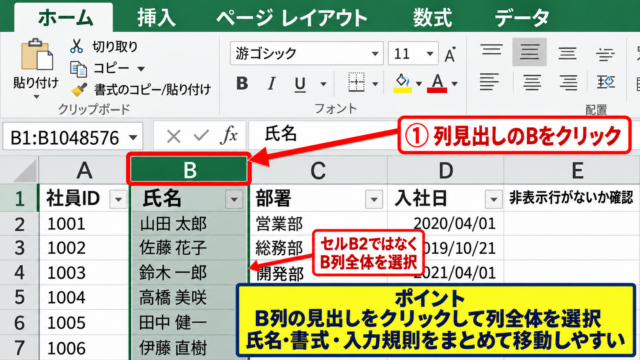Select column B header
The height and width of the screenshot is (360, 640).
pyautogui.click(x=189, y=169)
